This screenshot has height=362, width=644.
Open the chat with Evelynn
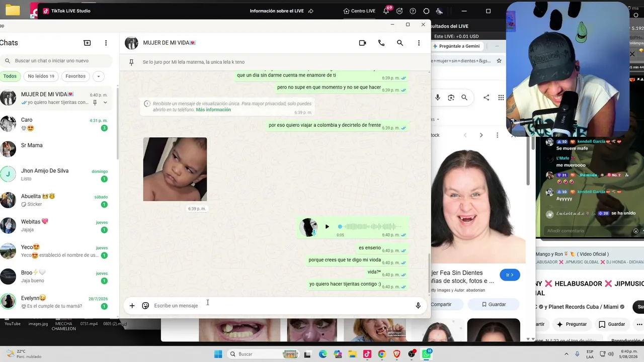56,302
